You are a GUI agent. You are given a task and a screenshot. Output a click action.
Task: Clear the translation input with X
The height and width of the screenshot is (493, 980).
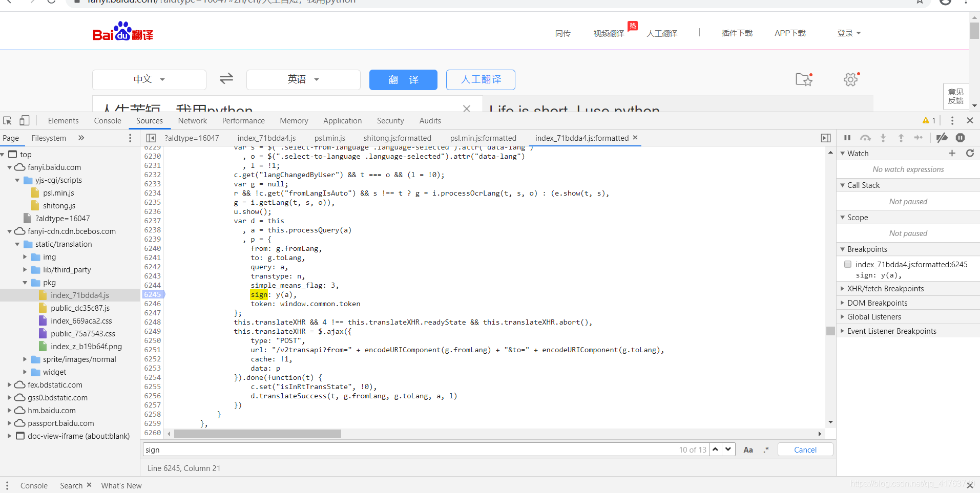click(x=466, y=108)
